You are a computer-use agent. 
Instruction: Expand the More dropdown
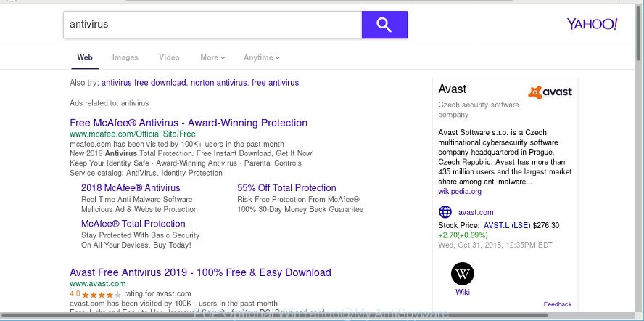click(x=212, y=57)
